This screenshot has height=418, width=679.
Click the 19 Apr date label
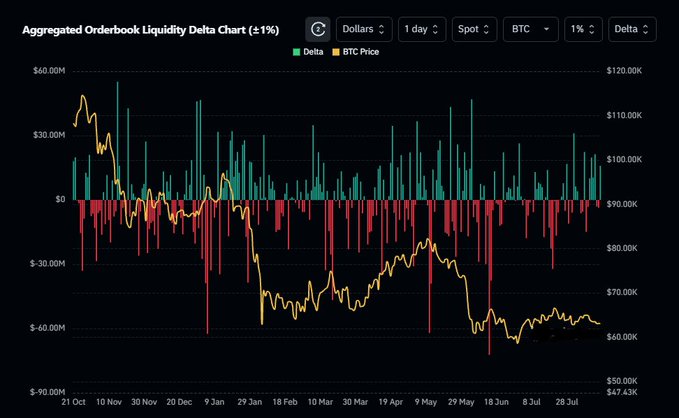click(391, 402)
